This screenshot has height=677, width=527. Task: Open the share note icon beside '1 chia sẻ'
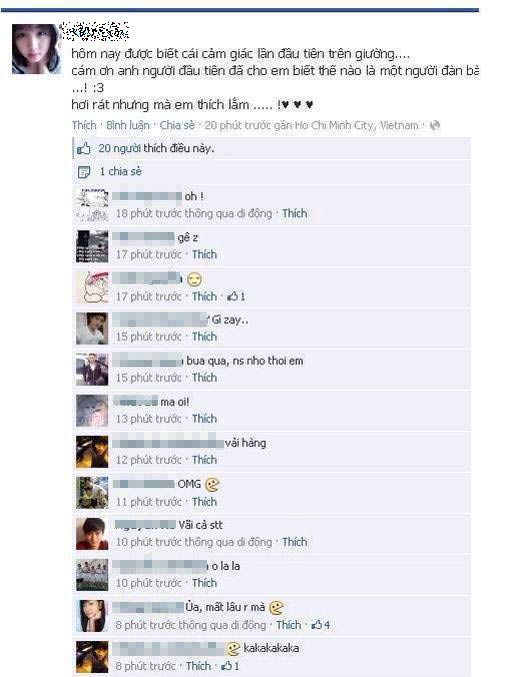(84, 172)
